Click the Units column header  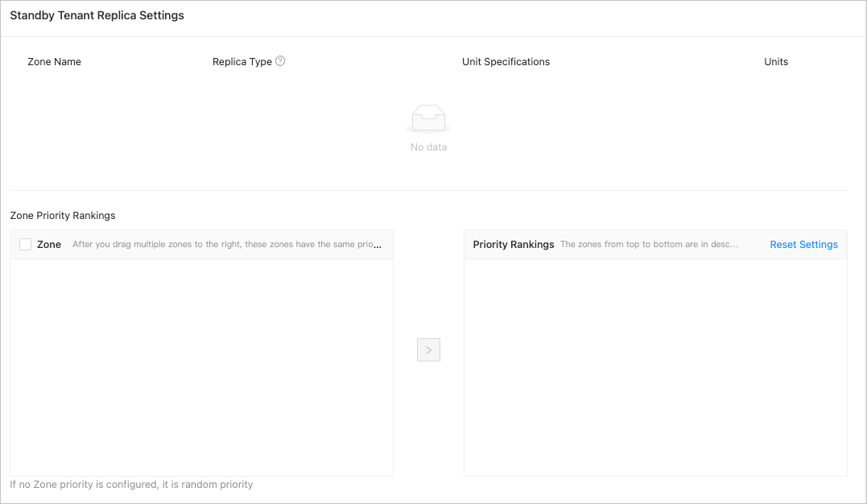point(775,62)
